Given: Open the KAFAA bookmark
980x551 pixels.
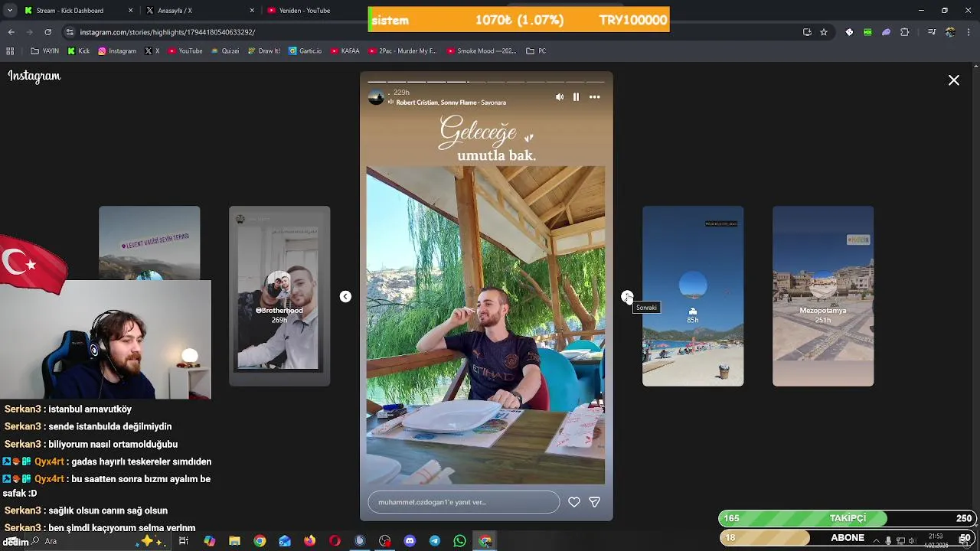Looking at the screenshot, I should 345,51.
